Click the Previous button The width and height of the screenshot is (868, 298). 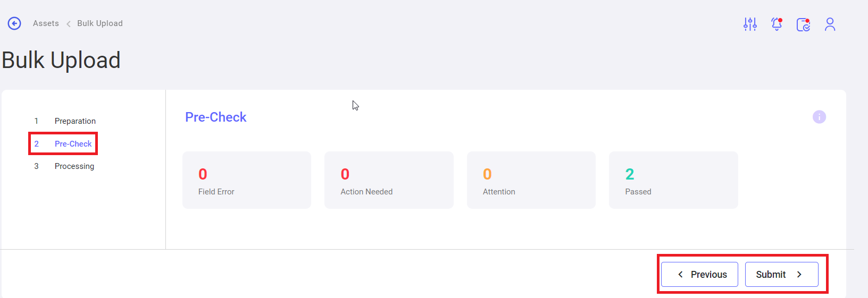pyautogui.click(x=699, y=275)
